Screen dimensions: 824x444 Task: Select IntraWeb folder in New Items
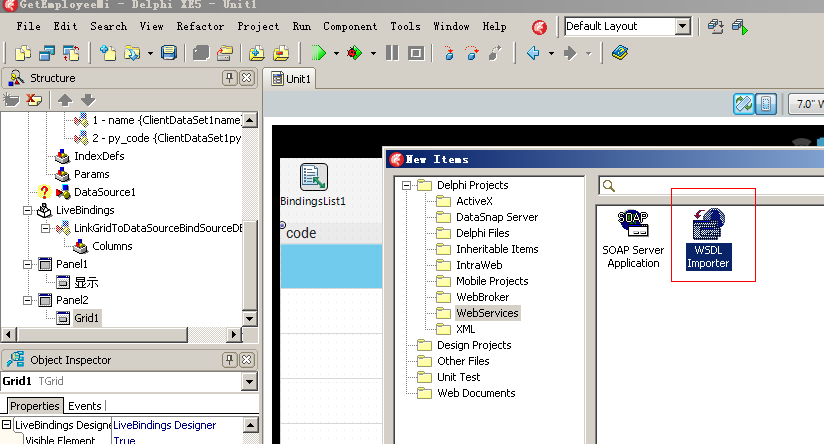479,265
